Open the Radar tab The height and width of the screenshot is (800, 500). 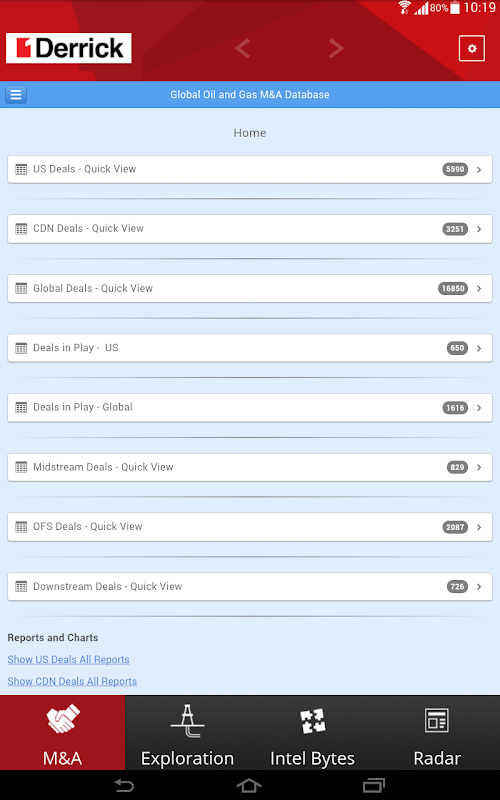pyautogui.click(x=437, y=733)
